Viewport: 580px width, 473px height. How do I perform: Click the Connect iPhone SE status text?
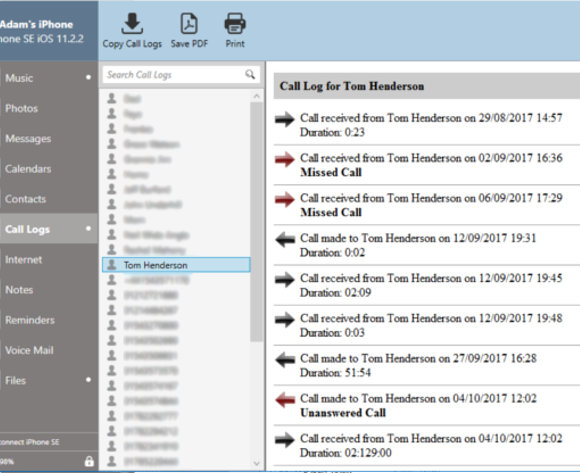[x=30, y=442]
